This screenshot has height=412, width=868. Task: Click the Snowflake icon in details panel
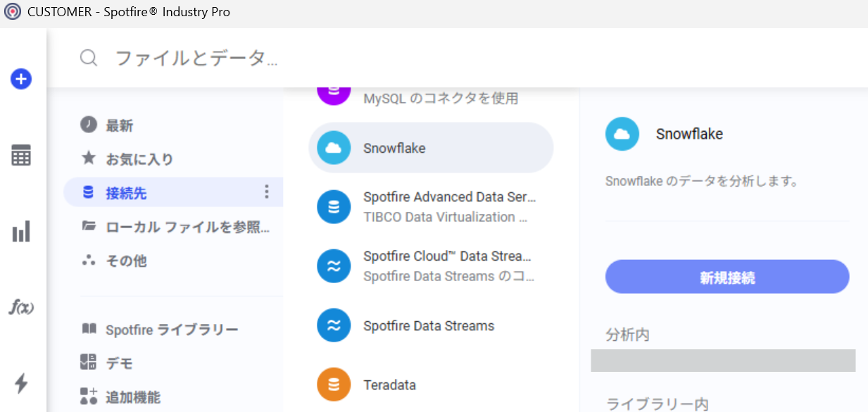pyautogui.click(x=622, y=134)
